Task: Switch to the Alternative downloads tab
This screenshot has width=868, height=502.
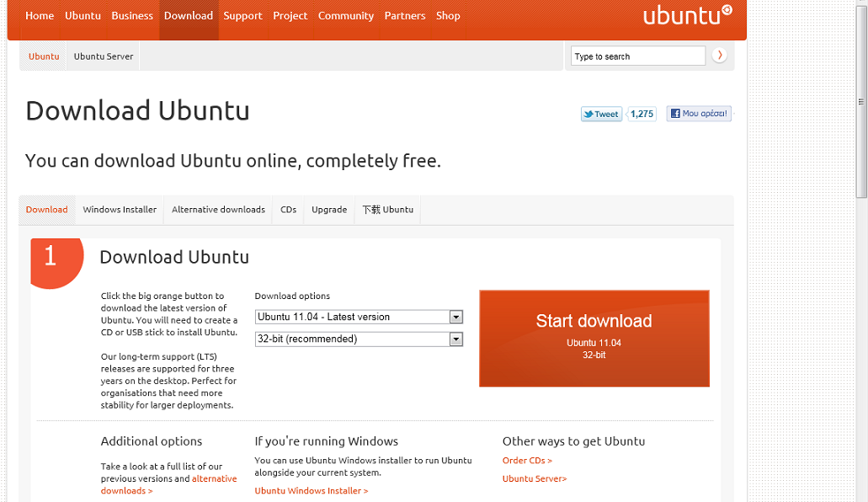Action: (218, 210)
